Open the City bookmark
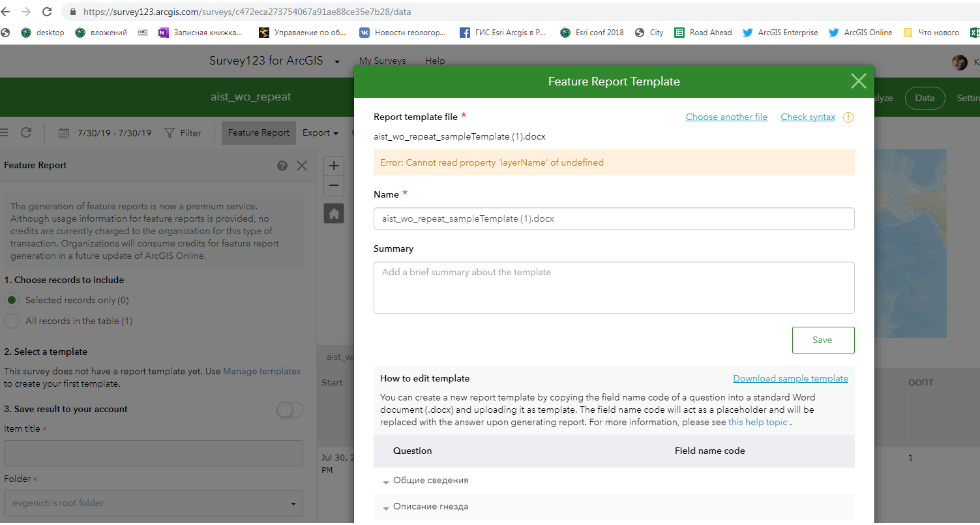This screenshot has width=980, height=525. (649, 33)
